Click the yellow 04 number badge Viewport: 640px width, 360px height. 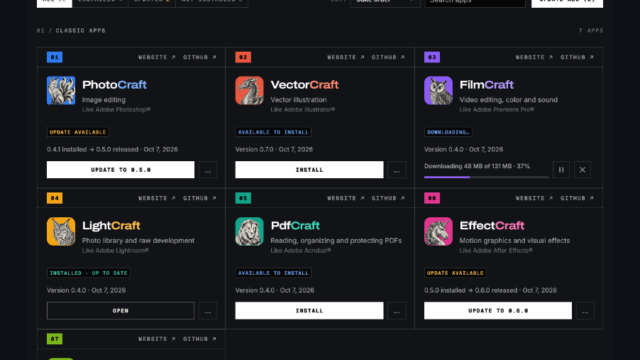[x=55, y=198]
